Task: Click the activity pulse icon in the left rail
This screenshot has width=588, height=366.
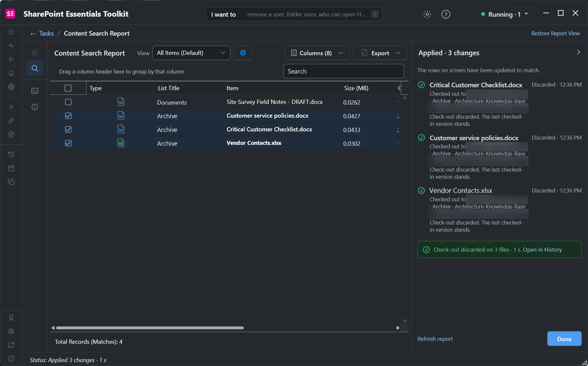Action: pos(11,45)
